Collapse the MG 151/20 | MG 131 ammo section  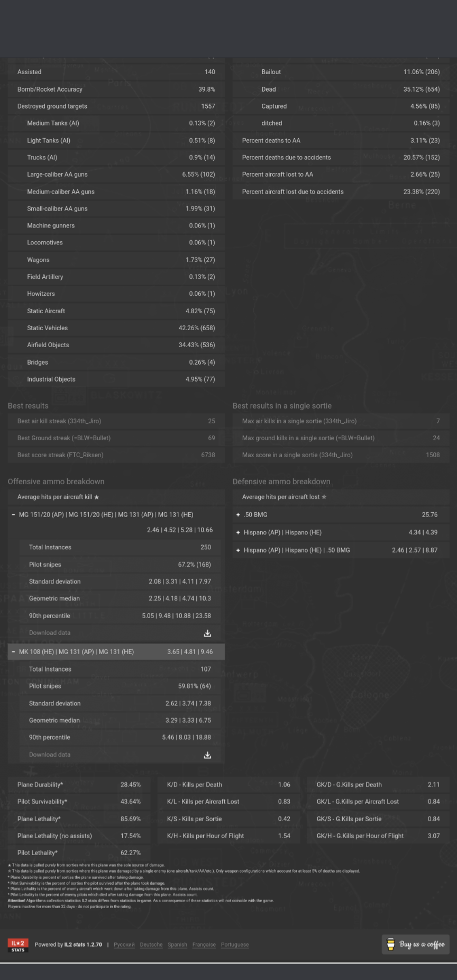(13, 515)
